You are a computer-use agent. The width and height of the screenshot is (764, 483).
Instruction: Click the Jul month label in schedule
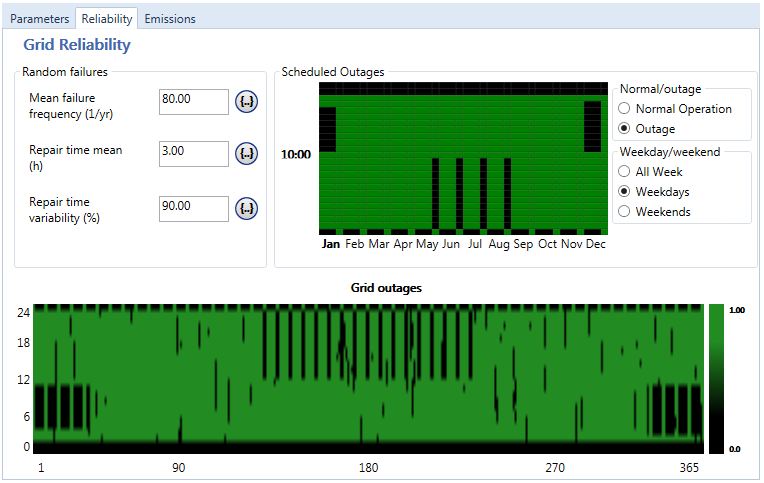[x=475, y=244]
